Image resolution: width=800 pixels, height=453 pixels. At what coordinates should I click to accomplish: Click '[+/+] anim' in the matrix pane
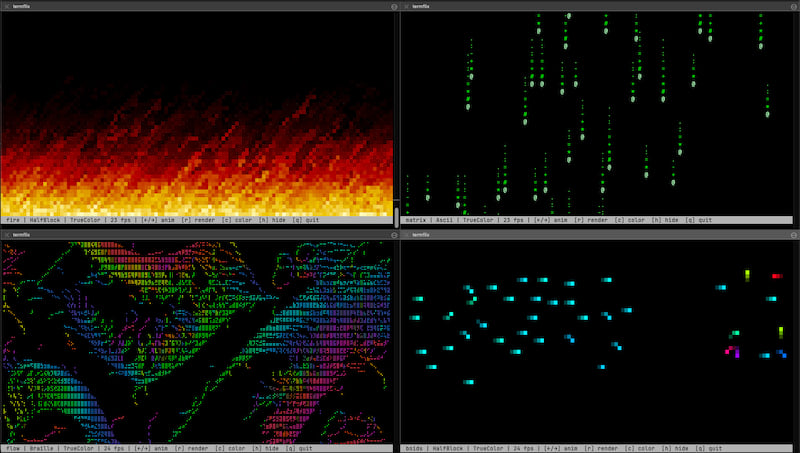click(x=551, y=220)
